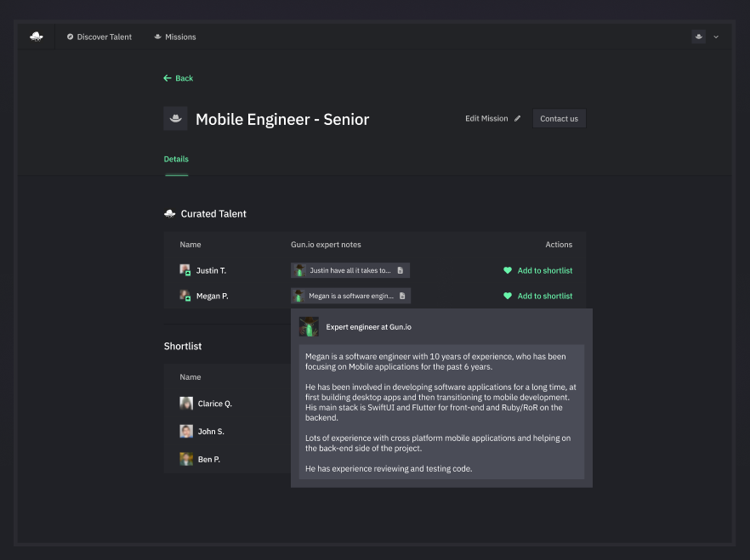Click Ben P.'s avatar in shortlist

pyautogui.click(x=186, y=459)
